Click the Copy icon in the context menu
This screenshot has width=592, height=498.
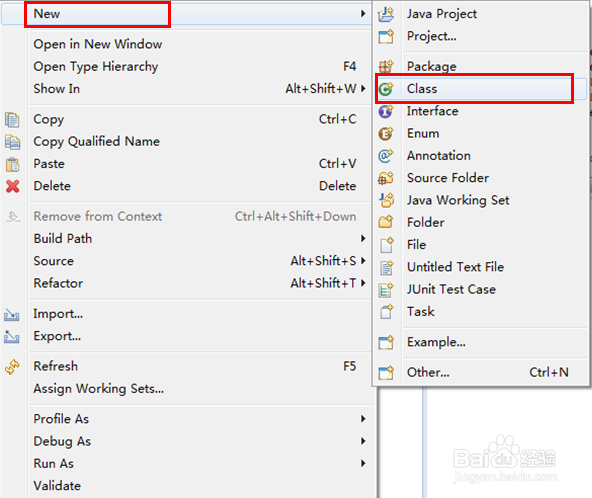12,120
